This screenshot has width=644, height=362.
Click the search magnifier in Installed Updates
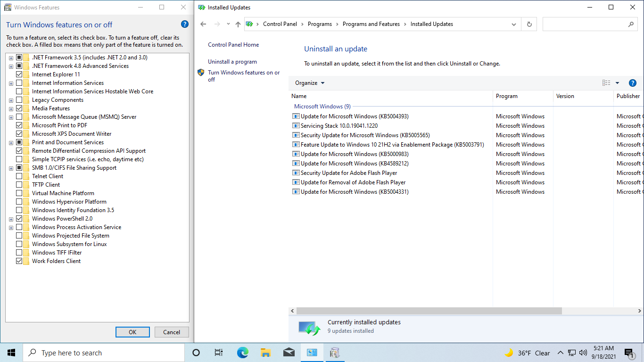coord(631,24)
